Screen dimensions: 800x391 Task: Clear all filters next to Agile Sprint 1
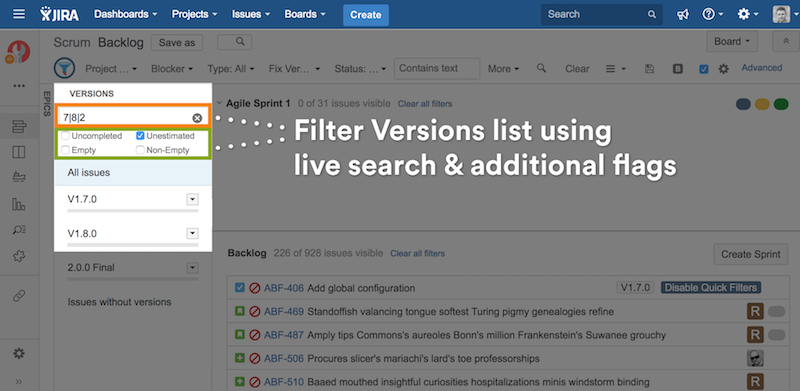point(425,104)
